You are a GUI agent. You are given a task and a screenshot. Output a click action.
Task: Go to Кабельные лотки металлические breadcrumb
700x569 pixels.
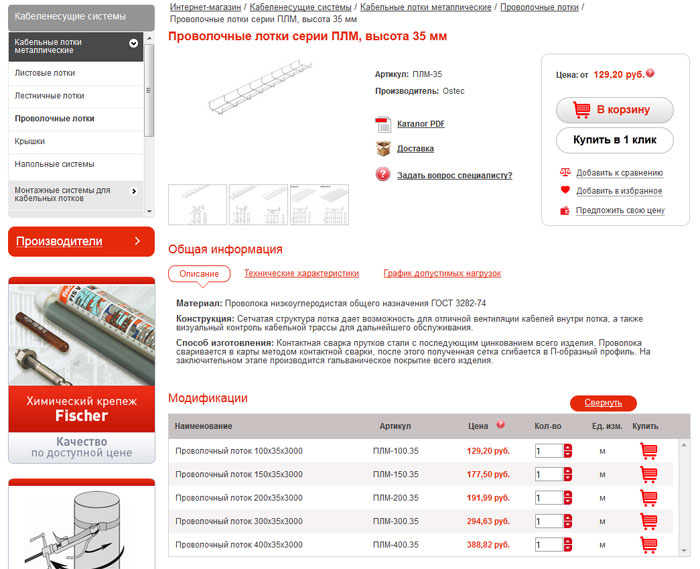(425, 7)
